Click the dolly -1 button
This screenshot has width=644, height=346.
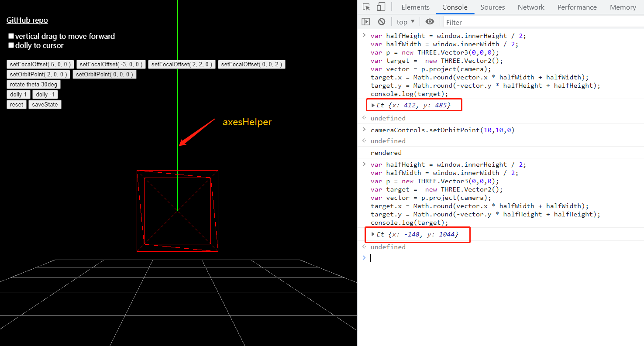(x=45, y=94)
